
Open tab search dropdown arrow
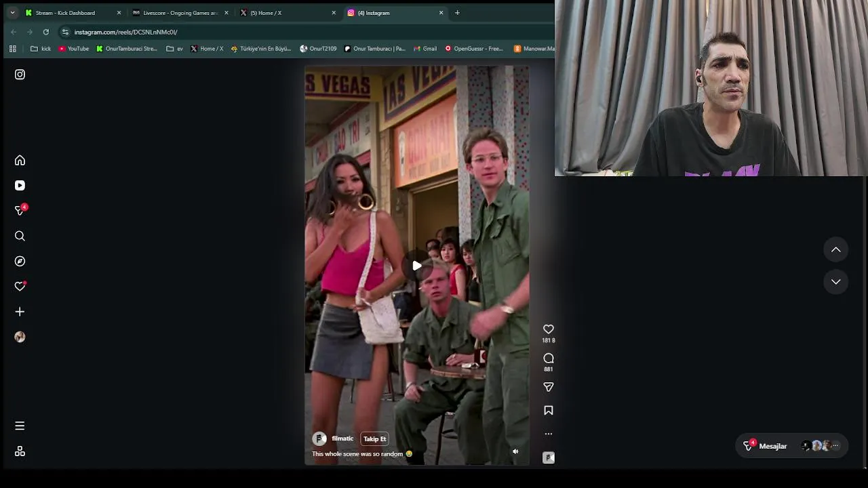click(x=12, y=13)
